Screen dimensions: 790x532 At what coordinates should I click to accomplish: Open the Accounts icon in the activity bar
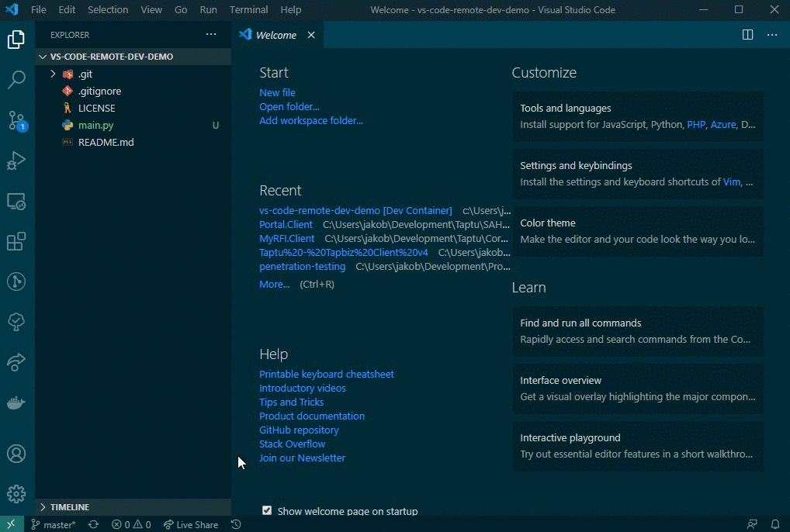click(16, 454)
